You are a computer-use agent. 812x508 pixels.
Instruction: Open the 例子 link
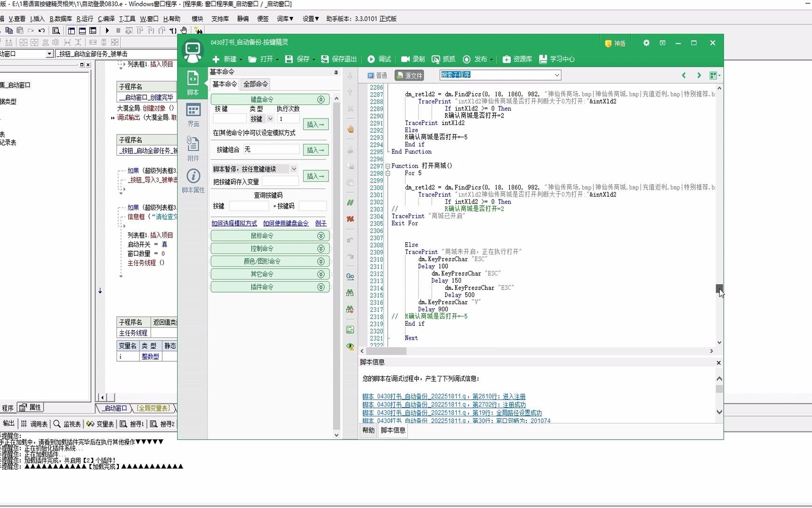click(321, 223)
